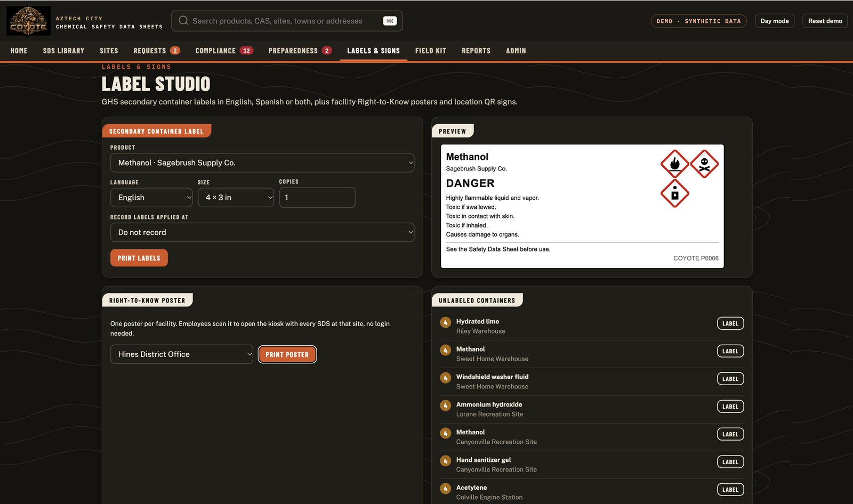The image size is (853, 504).
Task: Expand the Record labels applied at dropdown
Action: coord(262,232)
